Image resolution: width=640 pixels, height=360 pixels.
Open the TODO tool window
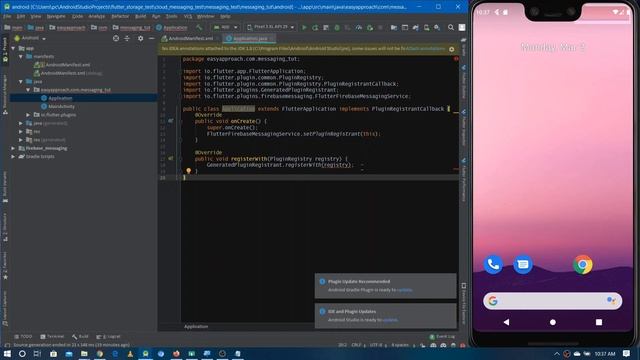(x=23, y=336)
